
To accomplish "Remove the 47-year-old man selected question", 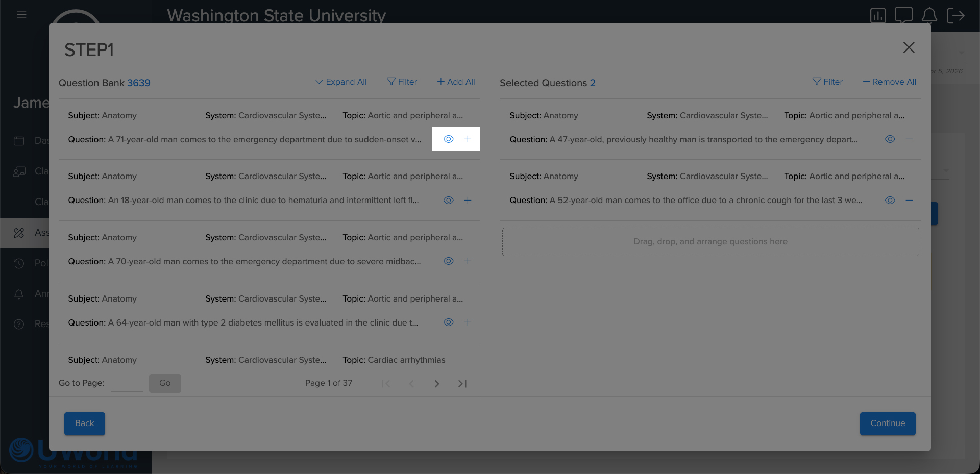I will coord(909,139).
